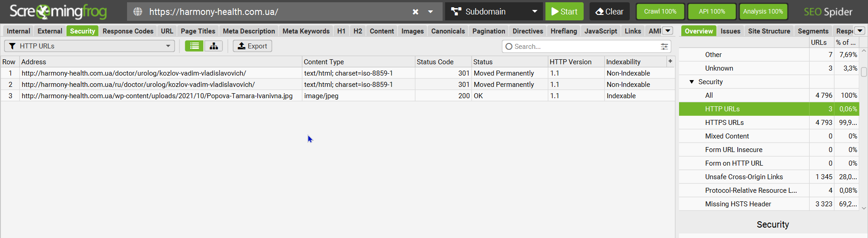Open the Subdomain mode dropdown
This screenshot has height=238, width=868.
pyautogui.click(x=495, y=12)
